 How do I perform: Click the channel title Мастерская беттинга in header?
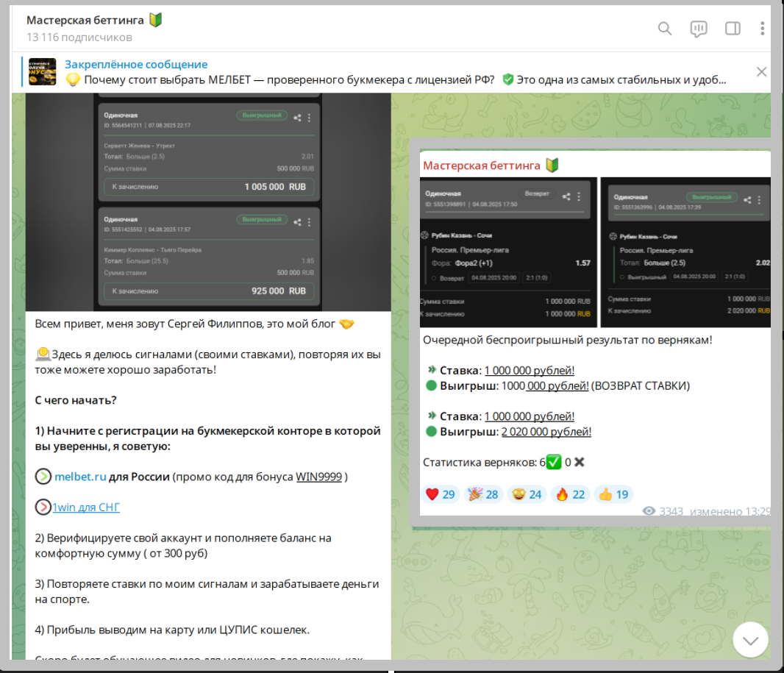[x=85, y=20]
